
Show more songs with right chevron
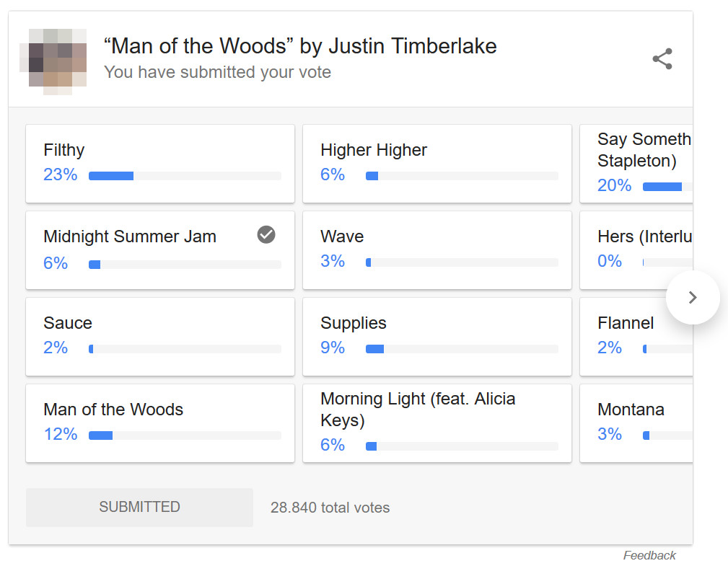pyautogui.click(x=693, y=297)
